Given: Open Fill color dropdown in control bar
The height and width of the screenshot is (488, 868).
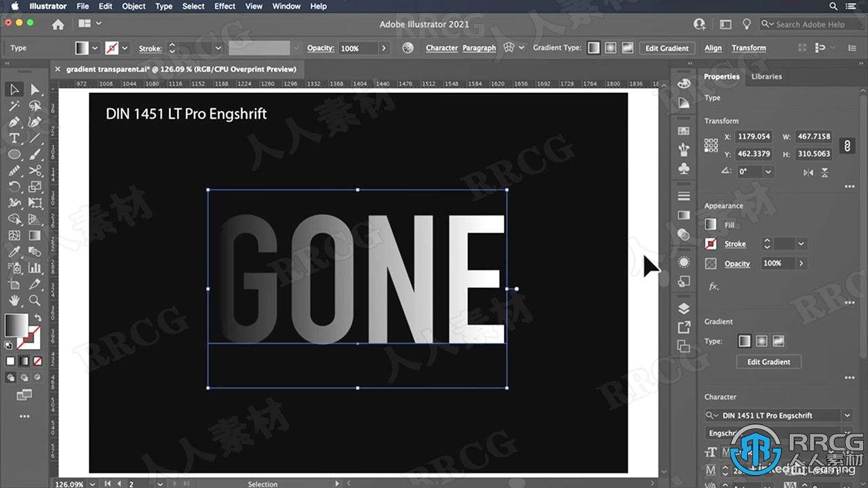Looking at the screenshot, I should pos(95,48).
